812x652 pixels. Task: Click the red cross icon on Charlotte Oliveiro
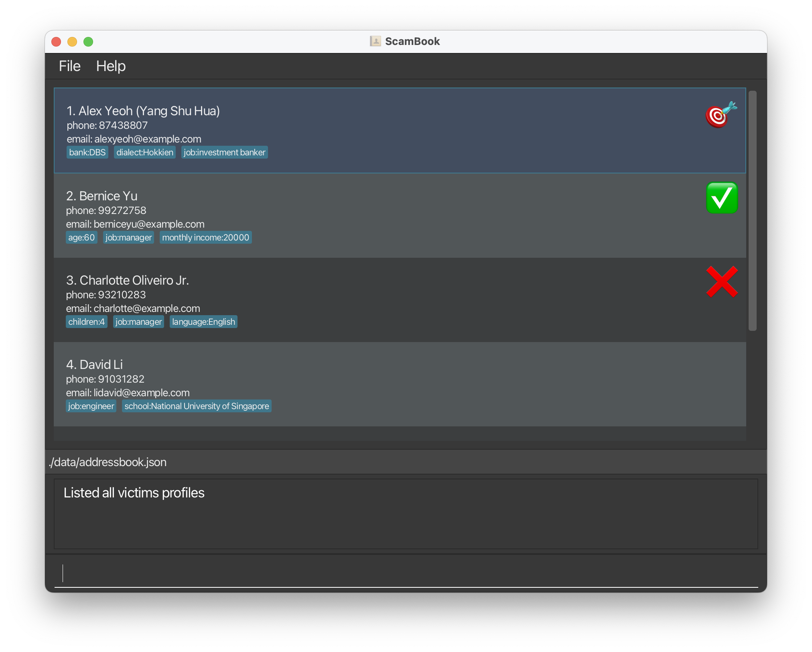722,282
